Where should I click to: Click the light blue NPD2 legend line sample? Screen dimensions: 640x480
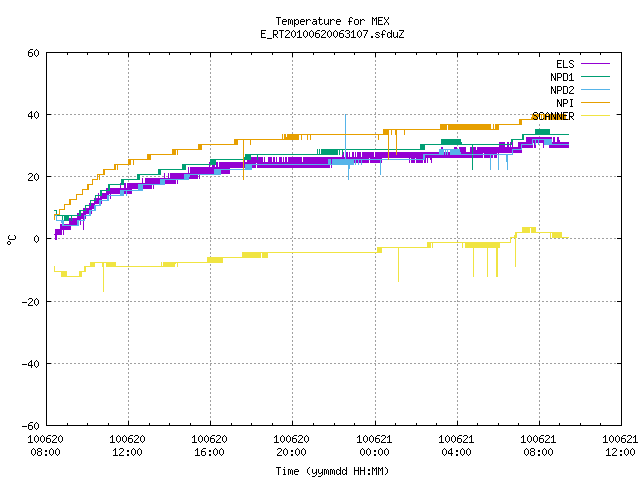[595, 90]
